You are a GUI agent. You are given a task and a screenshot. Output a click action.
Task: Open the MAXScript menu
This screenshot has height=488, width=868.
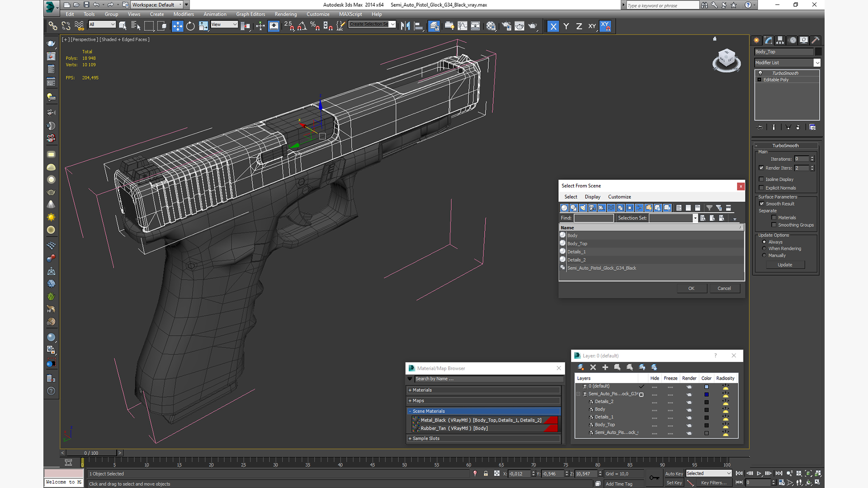pyautogui.click(x=350, y=14)
